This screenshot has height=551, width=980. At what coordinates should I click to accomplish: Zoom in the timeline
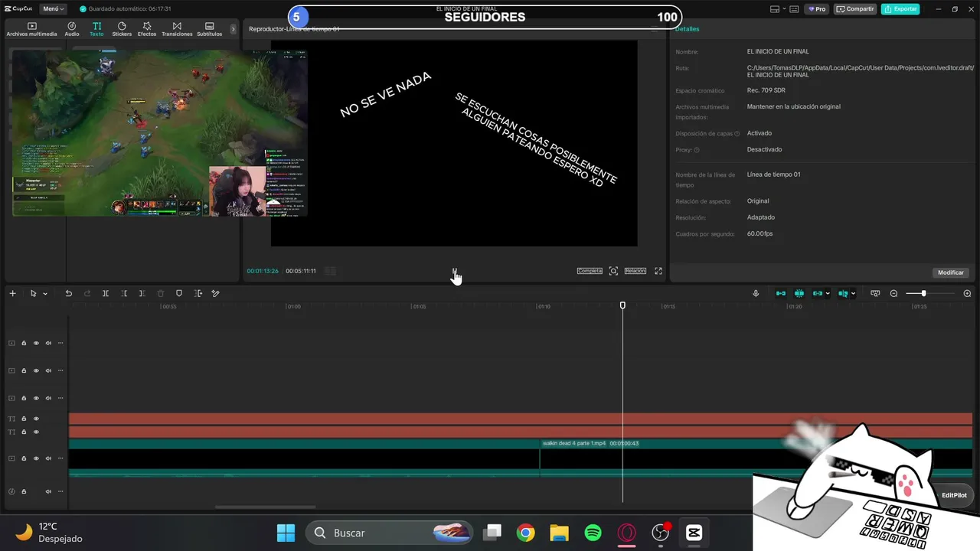tap(967, 293)
